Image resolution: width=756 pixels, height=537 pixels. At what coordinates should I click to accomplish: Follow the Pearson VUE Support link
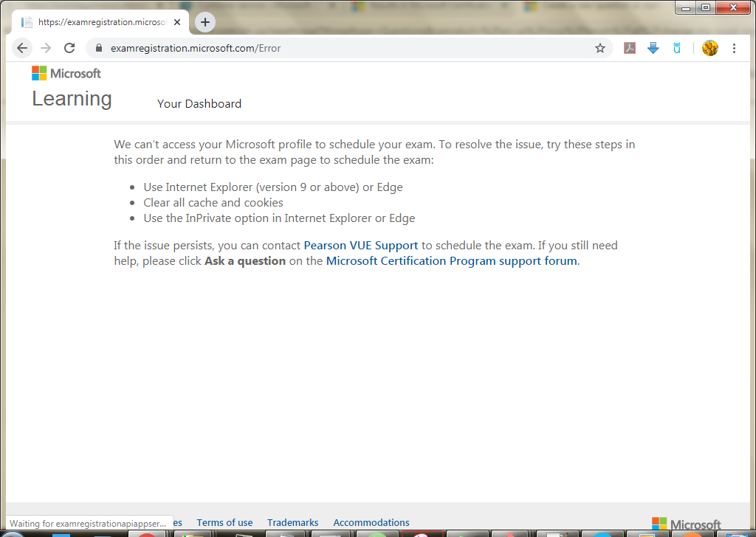[x=360, y=245]
